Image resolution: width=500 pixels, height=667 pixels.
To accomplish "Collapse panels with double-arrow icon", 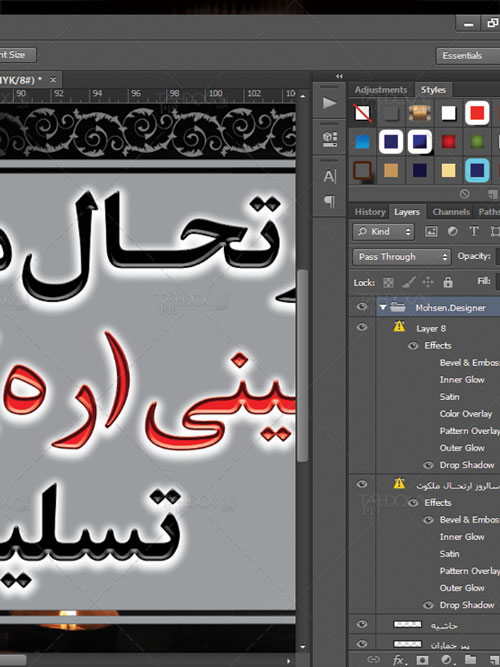I will tap(339, 76).
